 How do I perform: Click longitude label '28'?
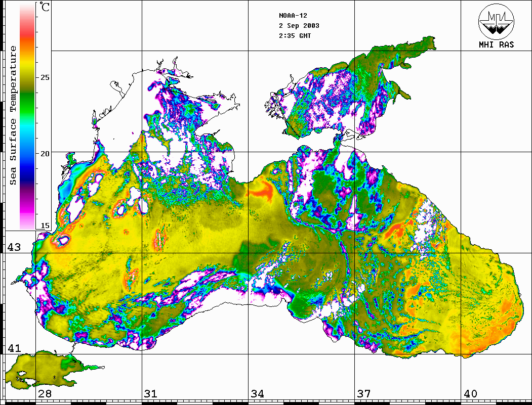[45, 393]
